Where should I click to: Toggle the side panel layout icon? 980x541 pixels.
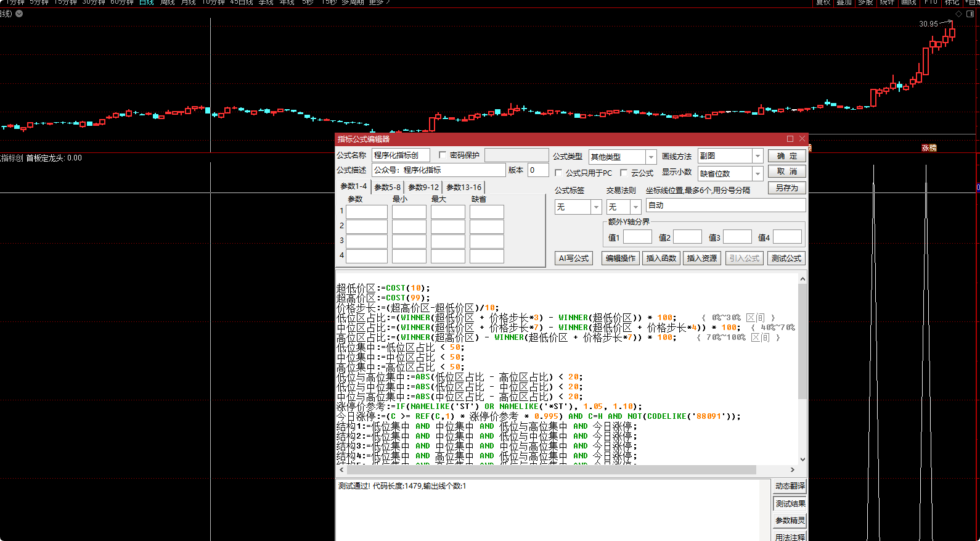pos(970,14)
